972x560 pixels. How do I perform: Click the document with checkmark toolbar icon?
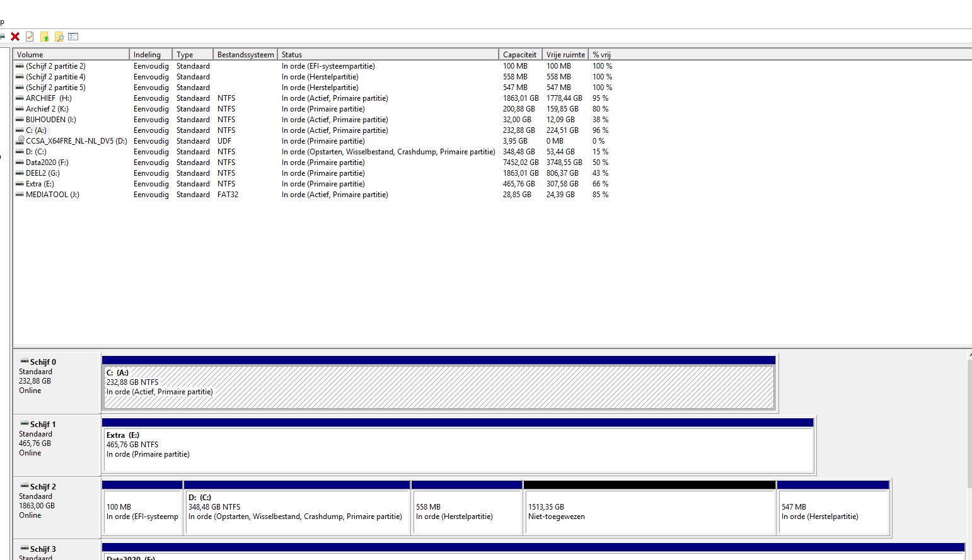pyautogui.click(x=30, y=37)
